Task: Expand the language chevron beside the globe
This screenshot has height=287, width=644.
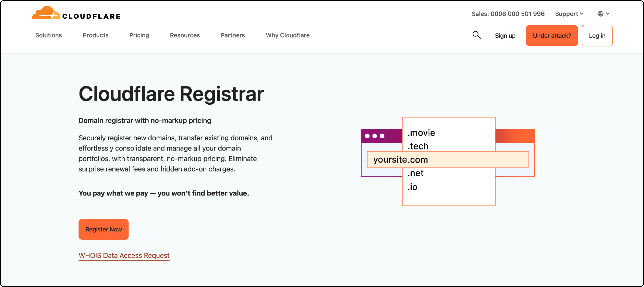Action: click(x=608, y=13)
